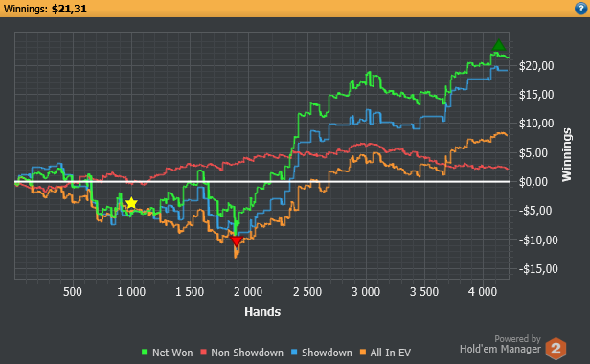Click the 2 500 hands x-axis label
This screenshot has width=590, height=364.
[x=307, y=292]
